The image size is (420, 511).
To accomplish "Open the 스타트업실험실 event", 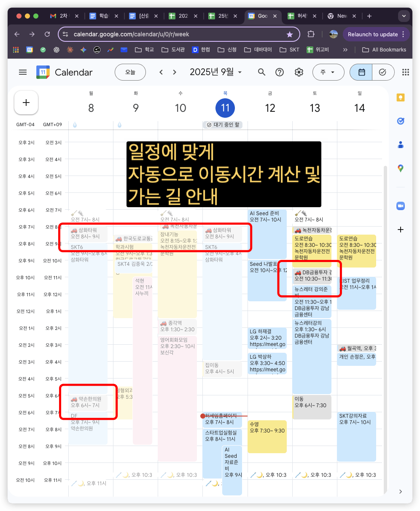I will coord(213,454).
